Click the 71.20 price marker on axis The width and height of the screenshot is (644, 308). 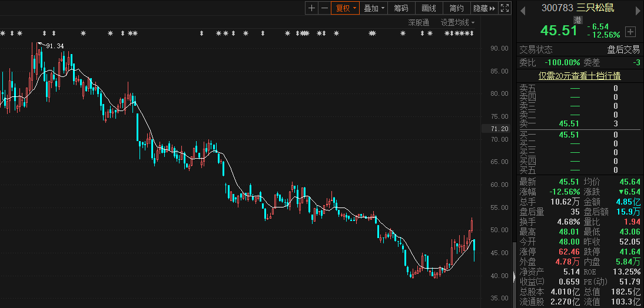(499, 129)
